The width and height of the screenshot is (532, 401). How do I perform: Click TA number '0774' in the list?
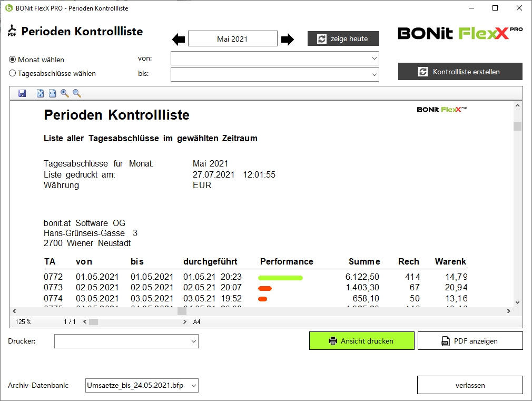[53, 298]
